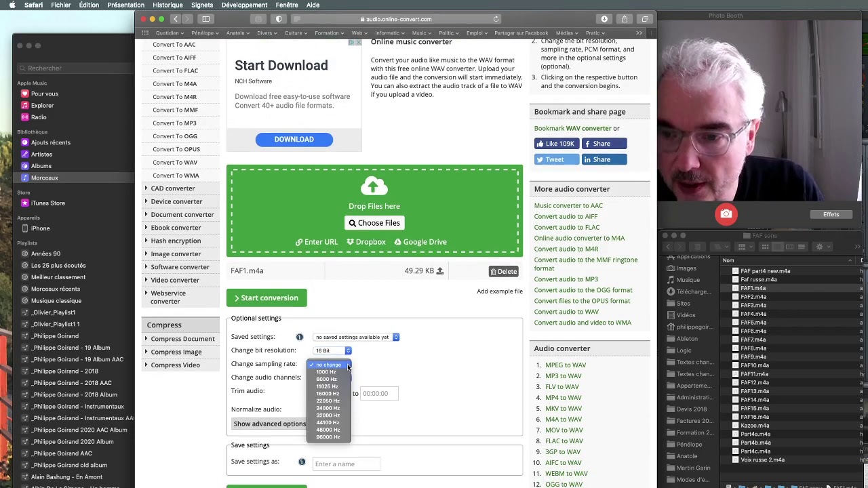This screenshot has width=868, height=488.
Task: Expand the CAD converter category
Action: click(172, 188)
